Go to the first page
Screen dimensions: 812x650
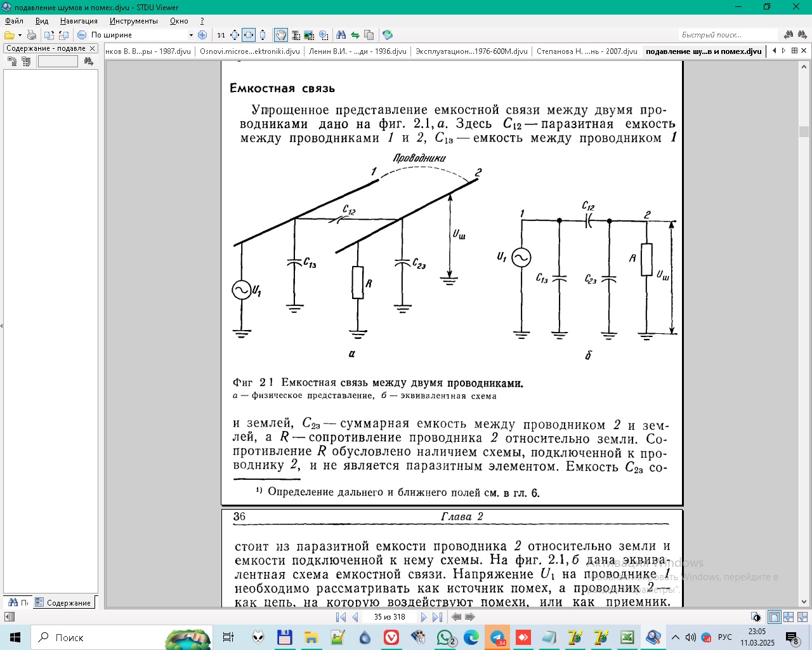tap(341, 617)
